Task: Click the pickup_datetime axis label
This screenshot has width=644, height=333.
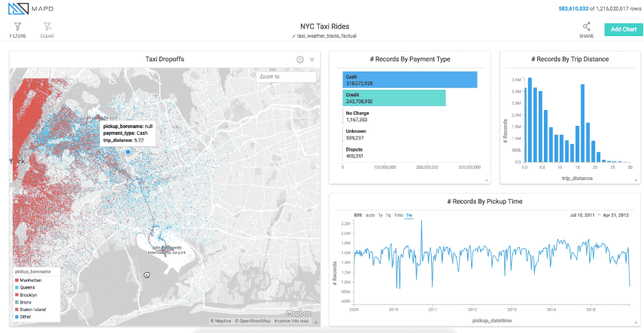Action: 491,321
